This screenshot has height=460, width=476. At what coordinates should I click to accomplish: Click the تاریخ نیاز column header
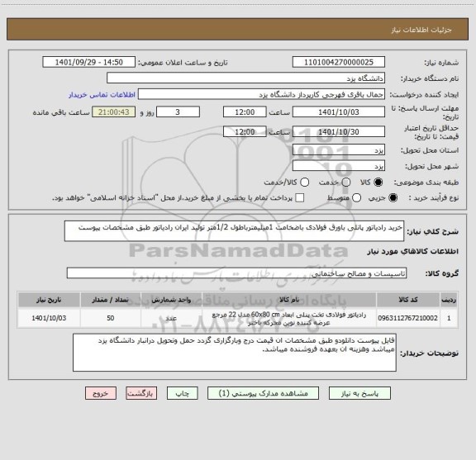[x=49, y=300]
